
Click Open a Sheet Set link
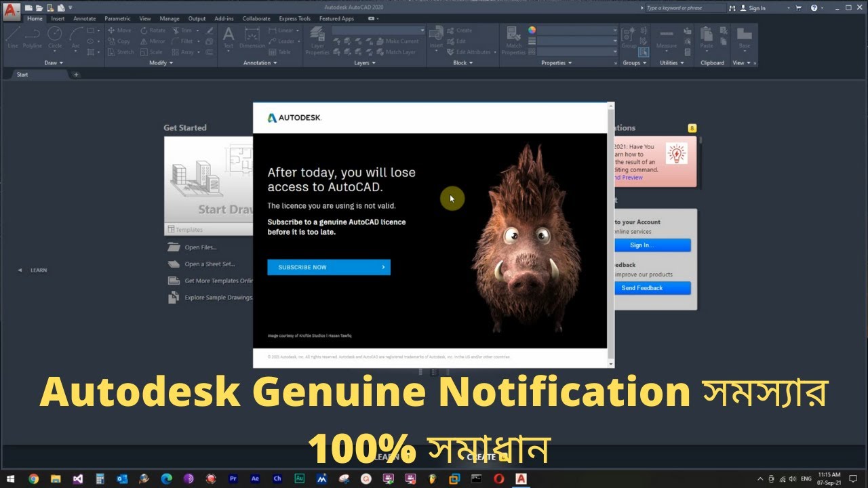click(202, 264)
